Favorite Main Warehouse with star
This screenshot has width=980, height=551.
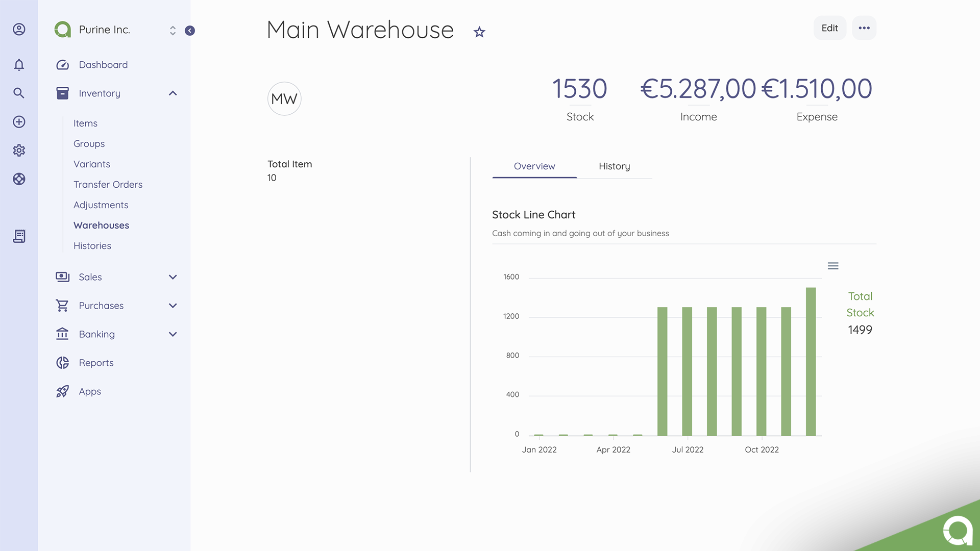(479, 32)
